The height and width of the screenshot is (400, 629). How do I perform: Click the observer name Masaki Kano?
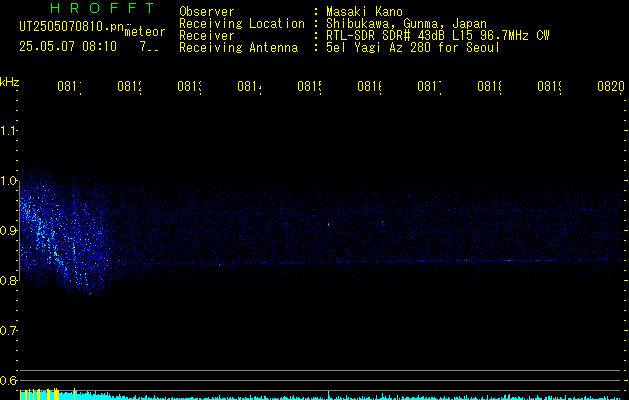tap(364, 12)
